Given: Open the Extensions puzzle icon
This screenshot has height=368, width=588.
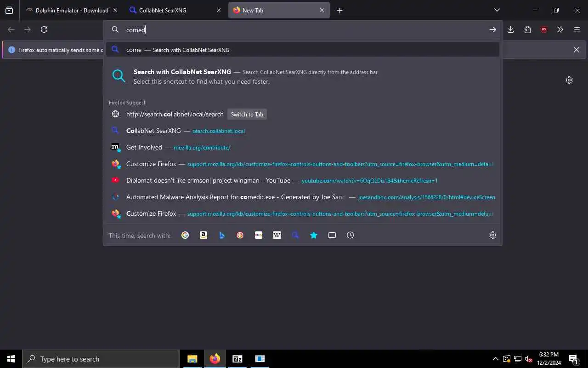Looking at the screenshot, I should 527,29.
